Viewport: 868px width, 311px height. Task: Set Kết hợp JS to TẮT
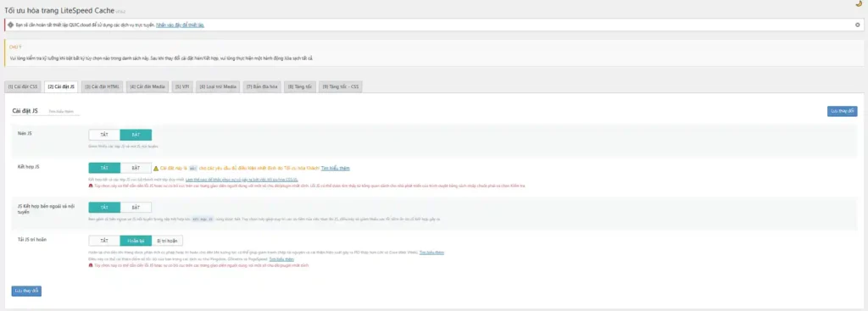[x=104, y=169]
